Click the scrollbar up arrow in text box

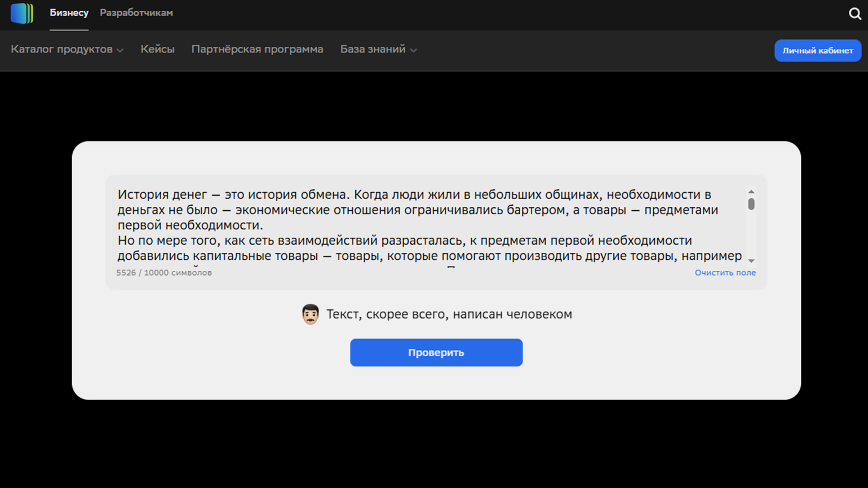coord(751,192)
